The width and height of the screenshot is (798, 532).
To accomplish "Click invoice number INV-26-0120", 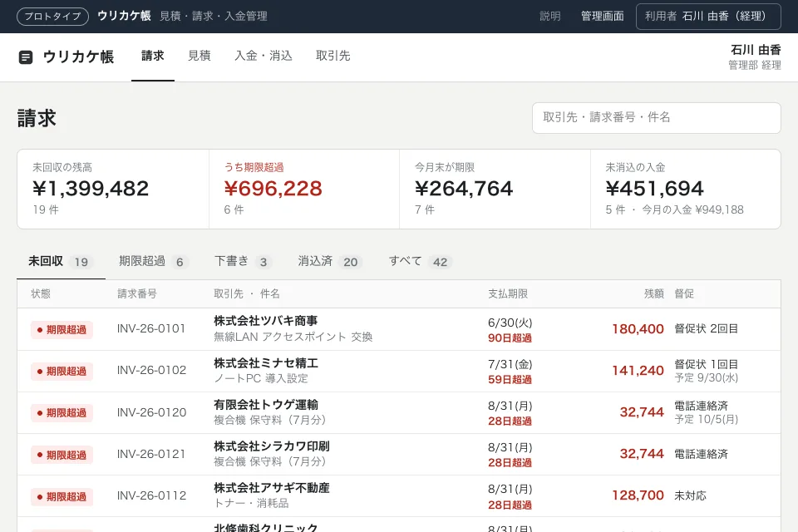I will 151,412.
